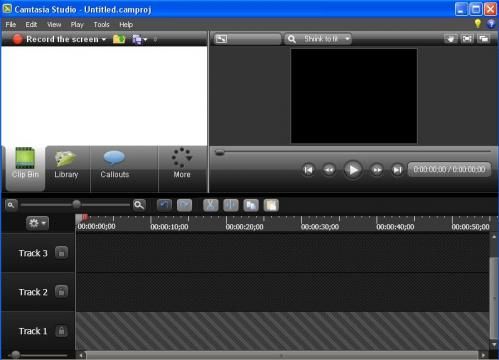Show More task tabs

pyautogui.click(x=182, y=168)
